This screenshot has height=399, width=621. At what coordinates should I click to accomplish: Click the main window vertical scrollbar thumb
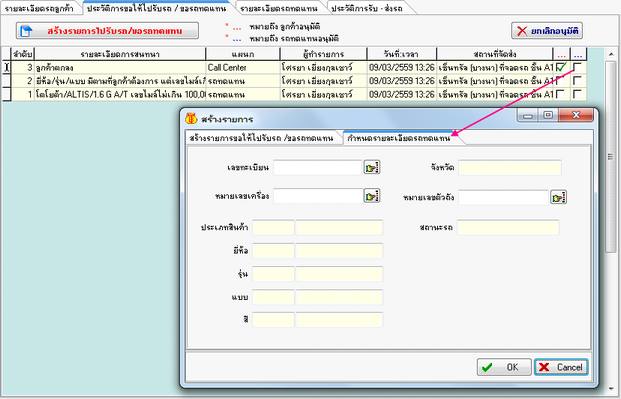pyautogui.click(x=611, y=157)
